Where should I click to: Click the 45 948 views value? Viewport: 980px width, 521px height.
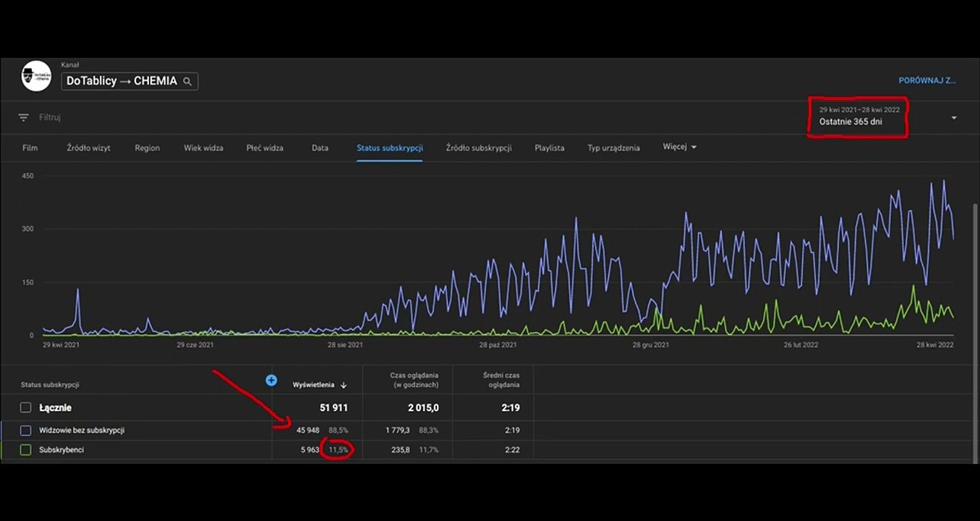[x=308, y=431]
